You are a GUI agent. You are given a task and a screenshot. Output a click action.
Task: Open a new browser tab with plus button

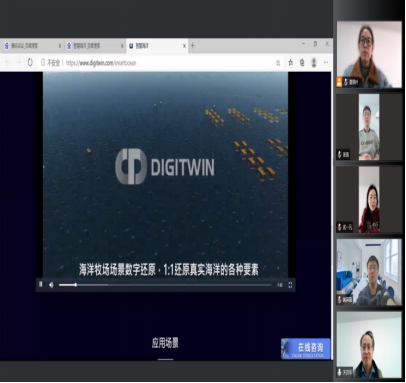pos(192,46)
